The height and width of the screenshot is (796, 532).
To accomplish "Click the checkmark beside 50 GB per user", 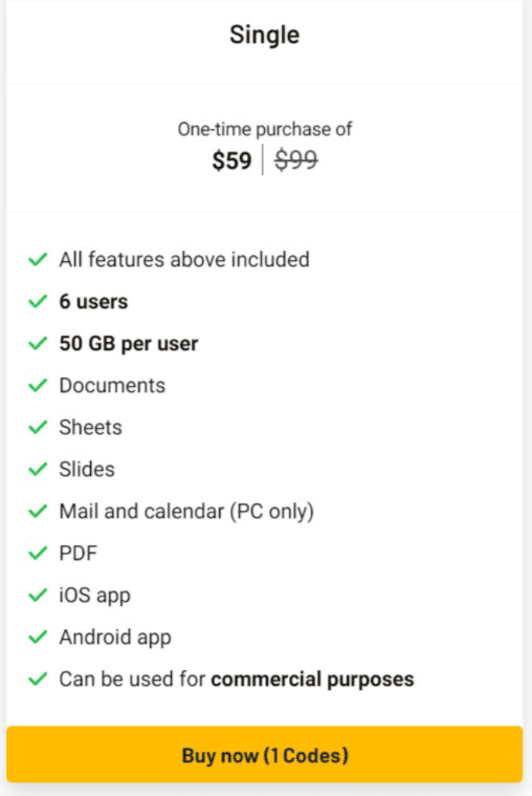I will tap(37, 344).
